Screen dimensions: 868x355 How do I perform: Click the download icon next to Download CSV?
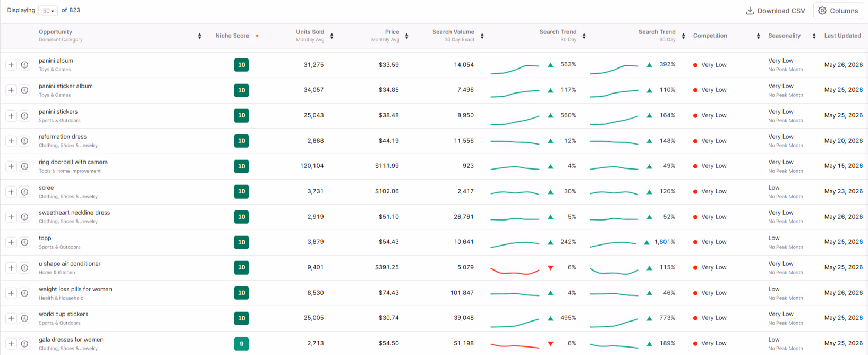pos(750,11)
